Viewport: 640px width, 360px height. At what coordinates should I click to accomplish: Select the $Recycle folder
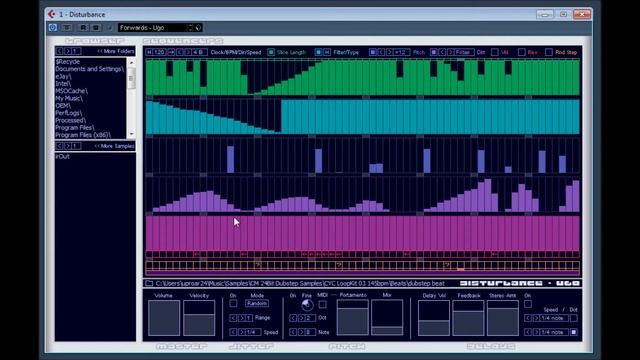click(68, 62)
